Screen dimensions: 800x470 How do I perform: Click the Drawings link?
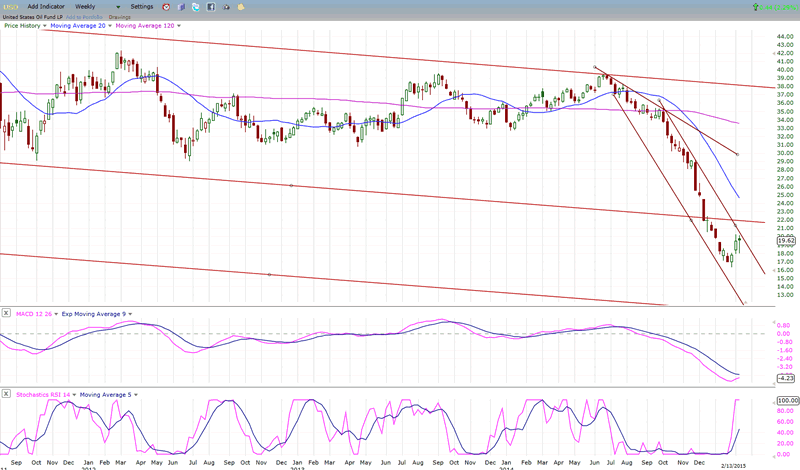(119, 17)
